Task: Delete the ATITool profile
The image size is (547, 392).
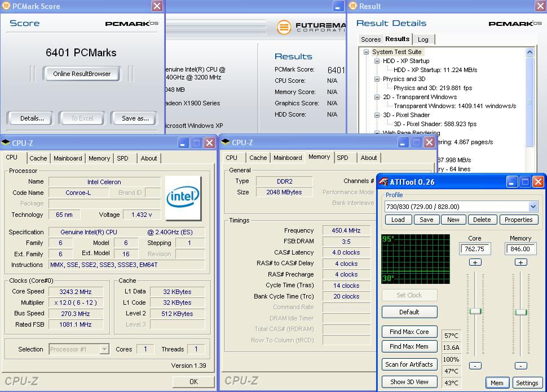Action: click(x=482, y=220)
